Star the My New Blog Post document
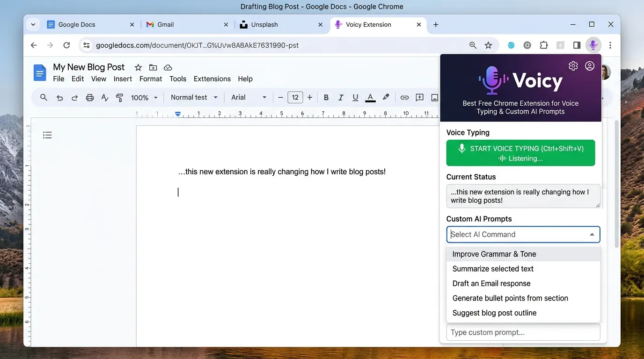 click(x=138, y=67)
